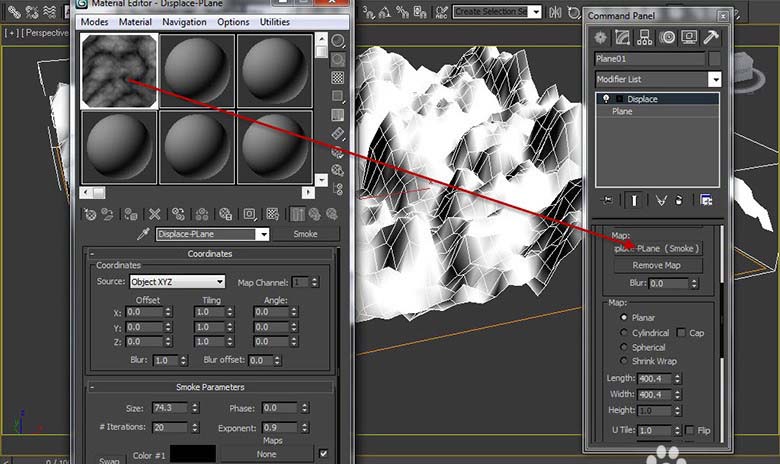Open Material menu

[135, 22]
